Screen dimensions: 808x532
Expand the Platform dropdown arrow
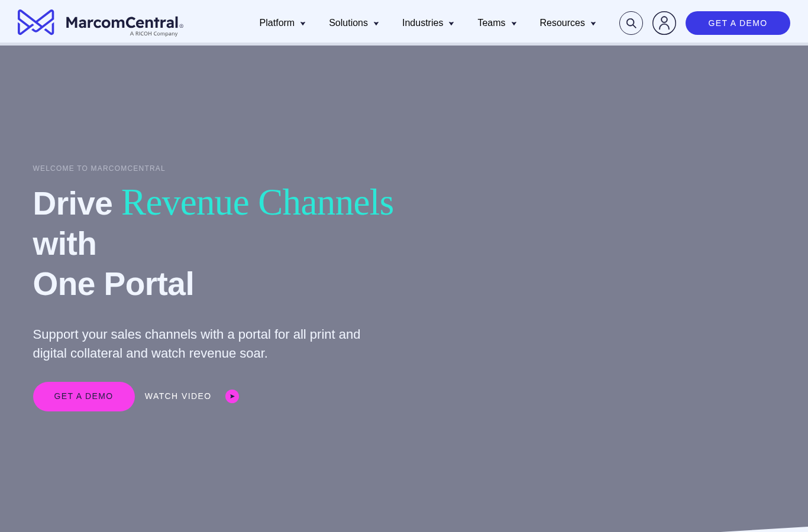pos(303,24)
